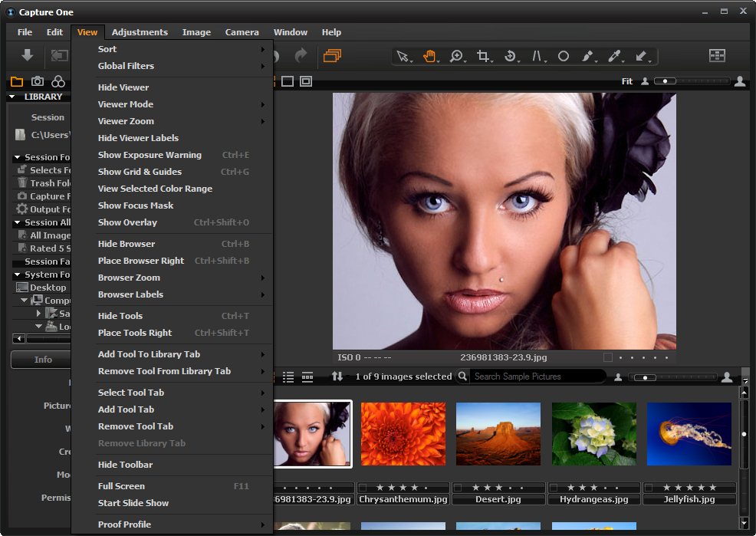Pick the white balance eyedropper tool
This screenshot has width=756, height=536.
tap(613, 56)
